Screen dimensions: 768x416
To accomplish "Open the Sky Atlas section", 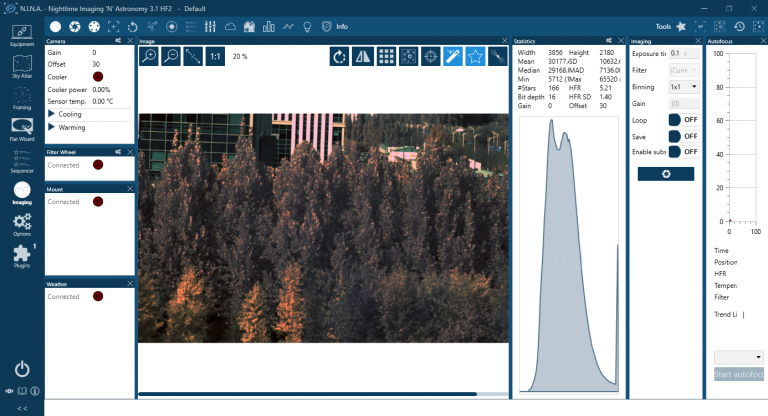I will click(x=21, y=66).
